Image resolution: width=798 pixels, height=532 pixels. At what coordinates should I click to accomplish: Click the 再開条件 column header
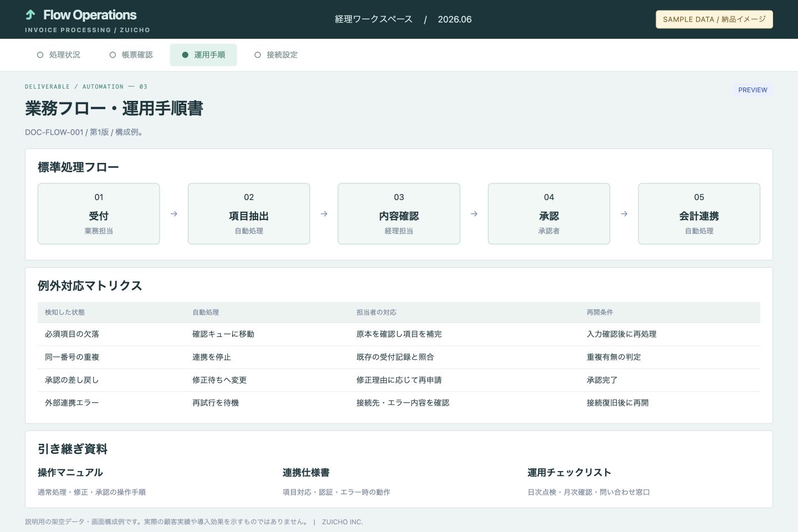600,313
